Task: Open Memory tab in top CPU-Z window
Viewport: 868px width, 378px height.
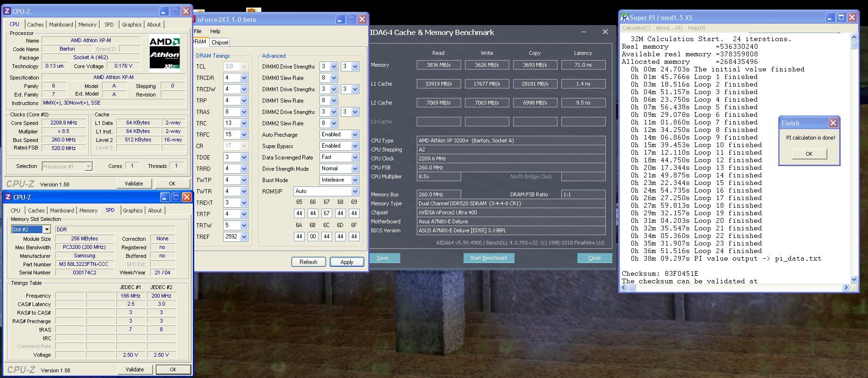Action: (87, 25)
